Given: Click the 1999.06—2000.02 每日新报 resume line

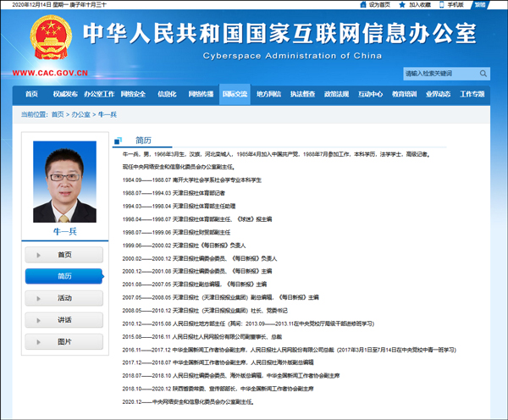Looking at the screenshot, I should 184,246.
